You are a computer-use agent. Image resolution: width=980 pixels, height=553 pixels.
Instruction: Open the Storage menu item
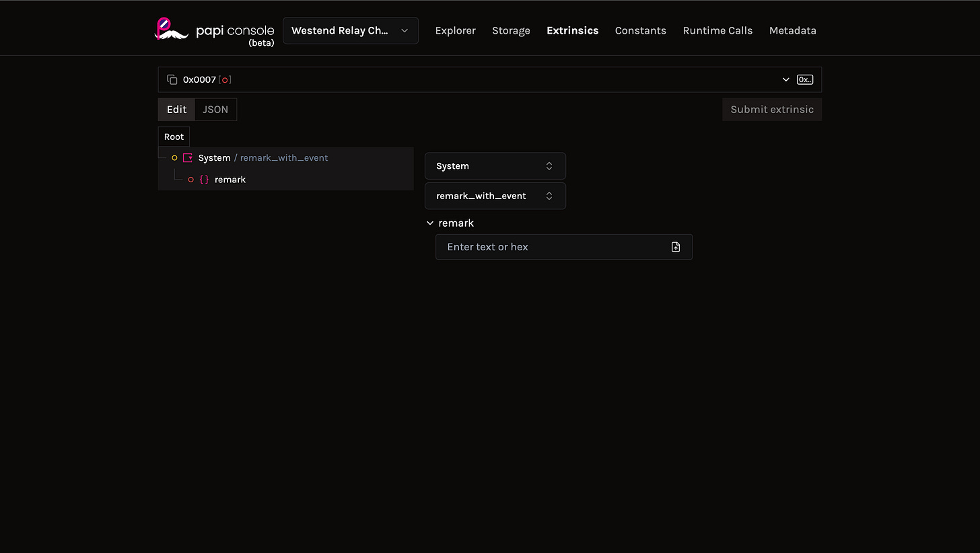pyautogui.click(x=510, y=30)
